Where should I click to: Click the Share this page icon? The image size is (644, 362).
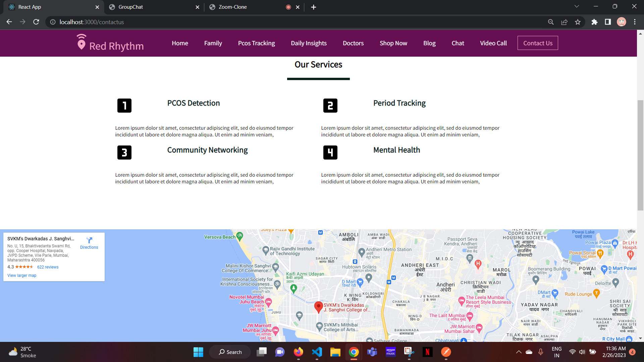point(564,22)
